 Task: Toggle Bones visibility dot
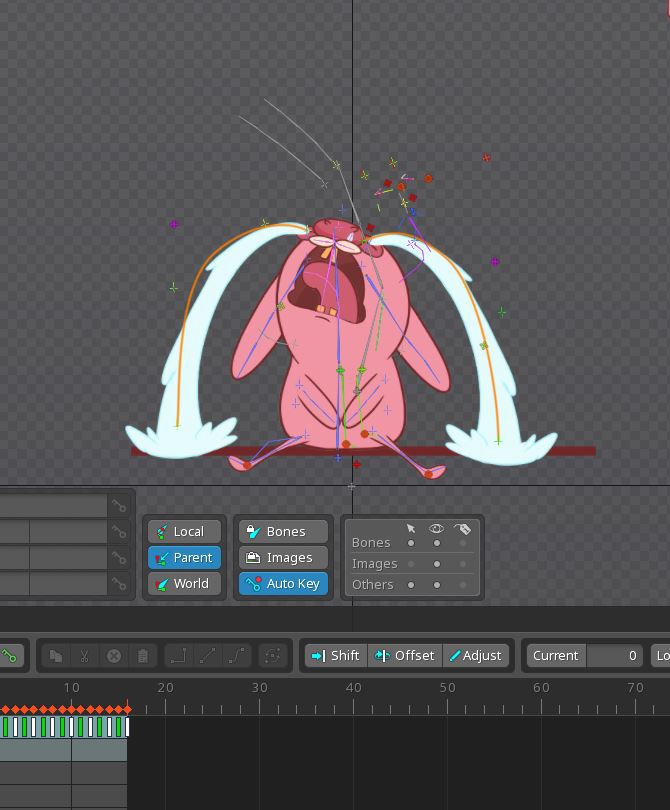[437, 543]
